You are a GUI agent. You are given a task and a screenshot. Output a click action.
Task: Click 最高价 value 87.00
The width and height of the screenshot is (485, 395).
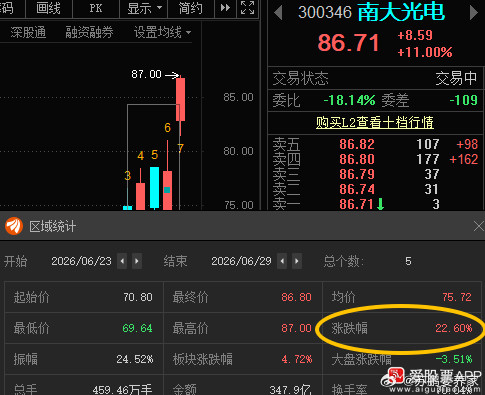point(296,328)
